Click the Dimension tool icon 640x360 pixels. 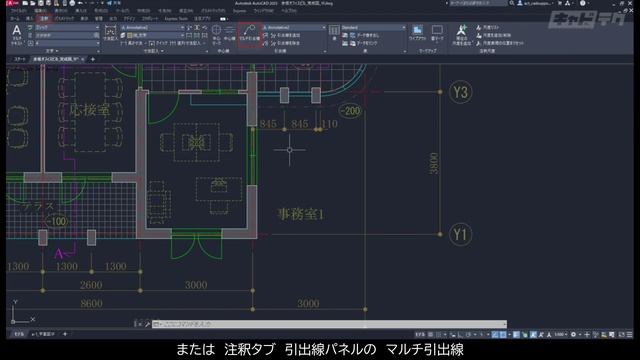(x=110, y=31)
